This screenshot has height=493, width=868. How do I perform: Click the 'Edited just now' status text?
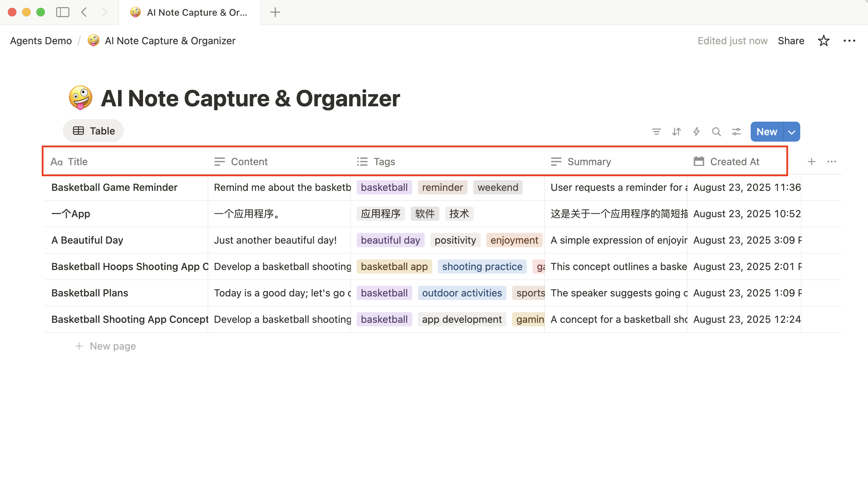732,41
